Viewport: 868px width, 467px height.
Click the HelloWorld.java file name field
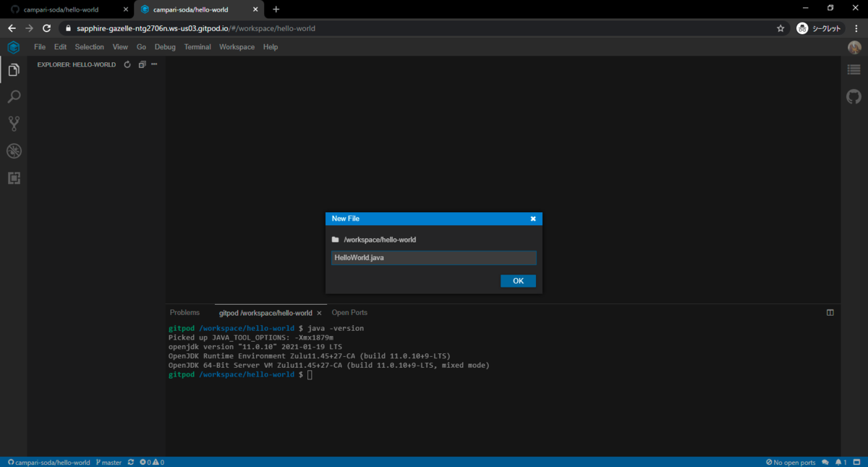(434, 258)
